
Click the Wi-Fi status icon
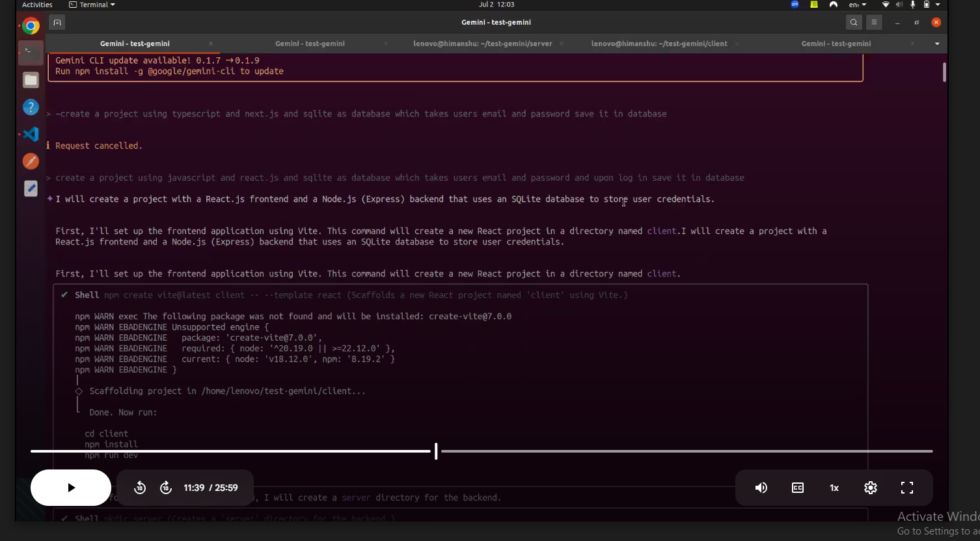pos(886,5)
